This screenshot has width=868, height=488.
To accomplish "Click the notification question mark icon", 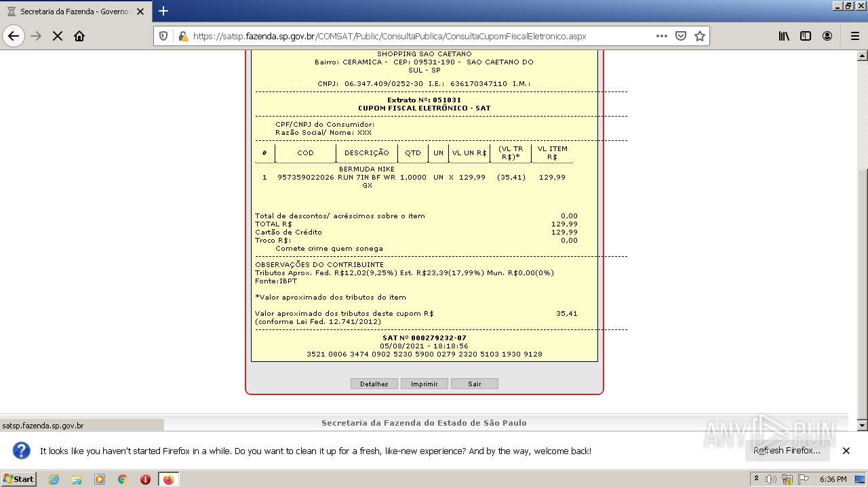I will [22, 451].
